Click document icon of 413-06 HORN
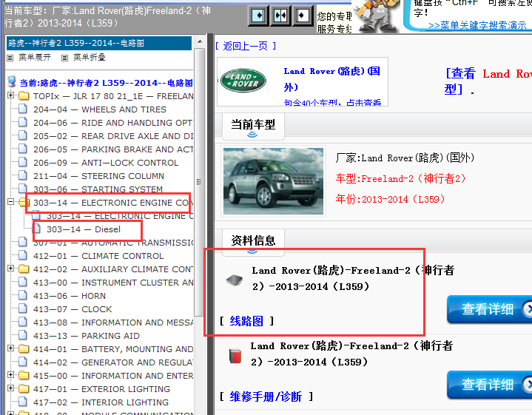 coord(23,295)
